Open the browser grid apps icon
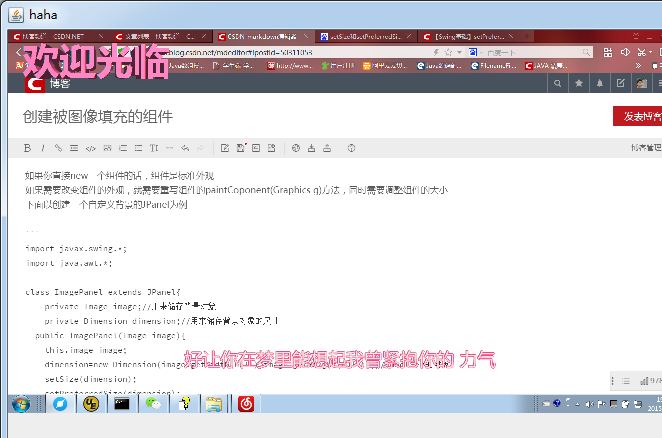Screen dimensions: 662x438 point(608,52)
